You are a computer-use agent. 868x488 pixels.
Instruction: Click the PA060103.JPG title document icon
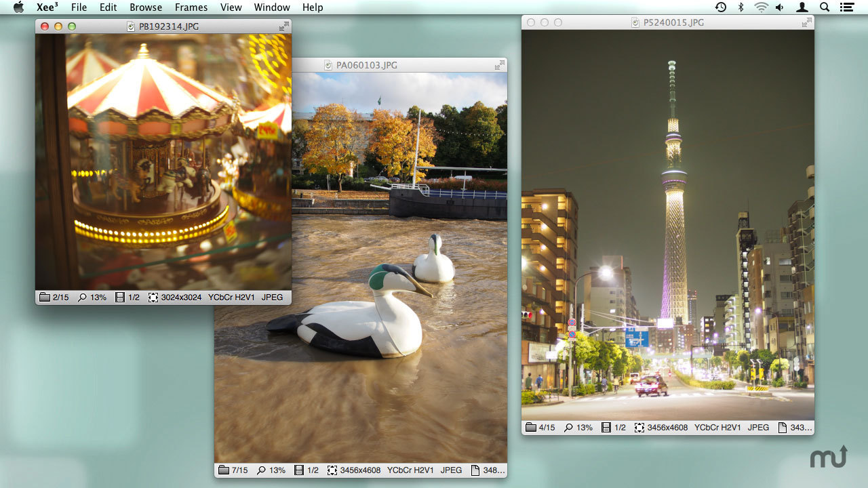pos(328,65)
